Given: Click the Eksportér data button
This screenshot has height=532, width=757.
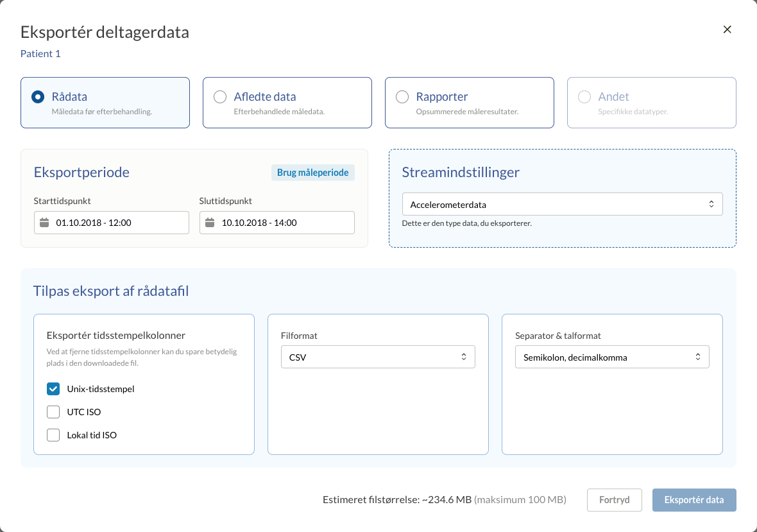Looking at the screenshot, I should [693, 500].
